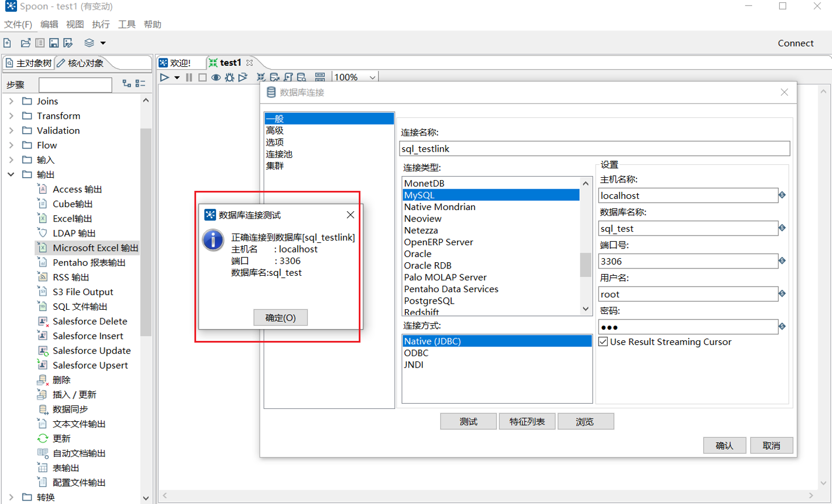
Task: Switch to 主对象树 tab
Action: point(28,63)
